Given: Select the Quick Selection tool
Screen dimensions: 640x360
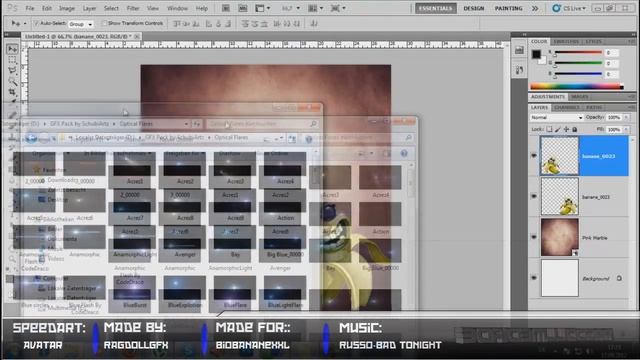Looking at the screenshot, I should pyautogui.click(x=12, y=81).
